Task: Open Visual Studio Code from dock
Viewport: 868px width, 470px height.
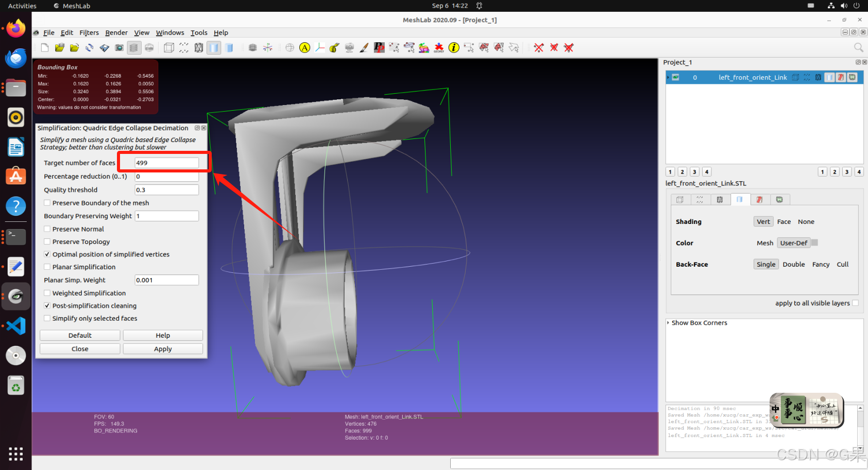Action: coord(16,326)
